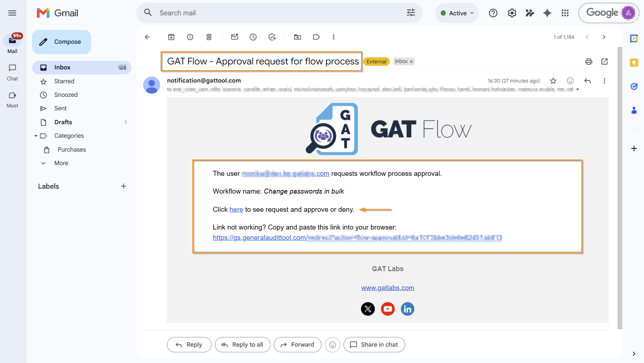Open the Mail section in the sidebar

(x=12, y=44)
